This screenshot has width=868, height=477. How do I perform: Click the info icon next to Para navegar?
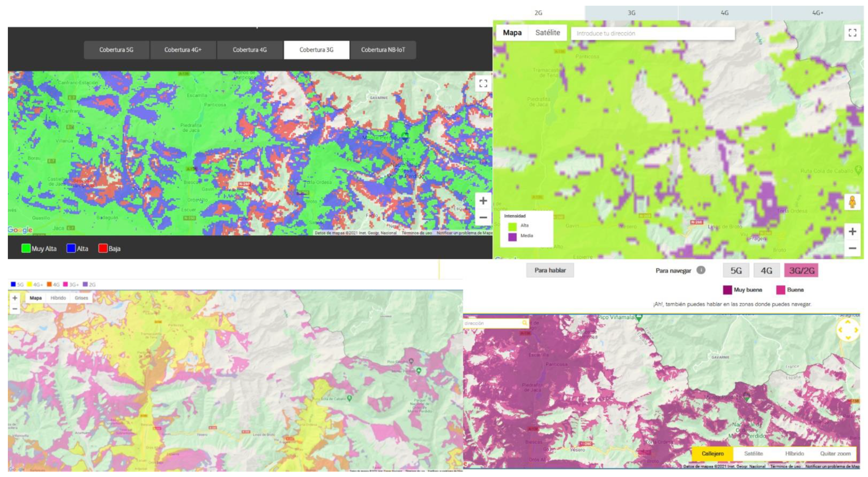701,270
